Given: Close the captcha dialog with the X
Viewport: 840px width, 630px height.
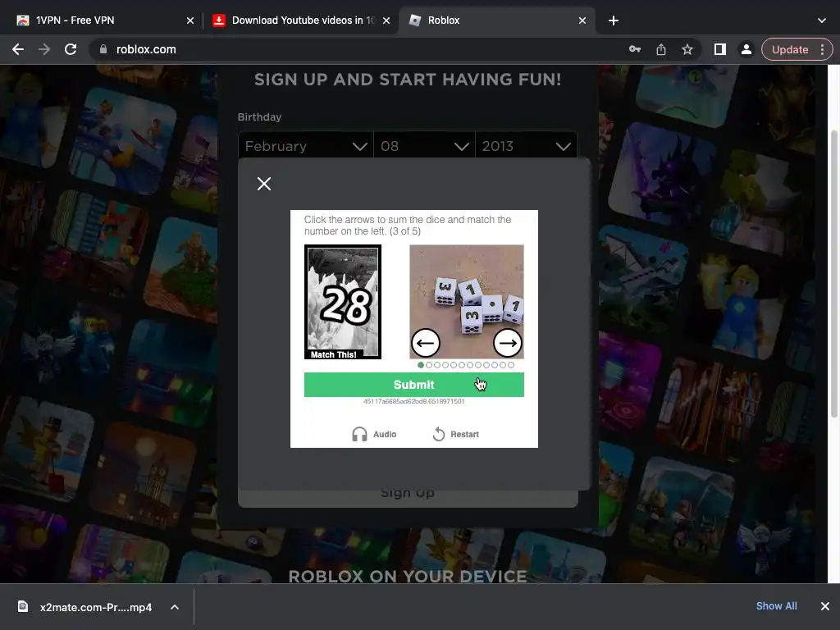Looking at the screenshot, I should [264, 184].
